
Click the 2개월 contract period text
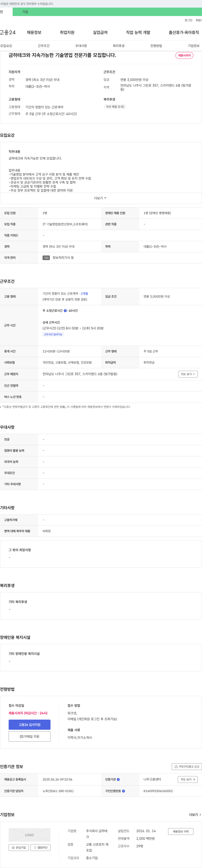[84, 293]
